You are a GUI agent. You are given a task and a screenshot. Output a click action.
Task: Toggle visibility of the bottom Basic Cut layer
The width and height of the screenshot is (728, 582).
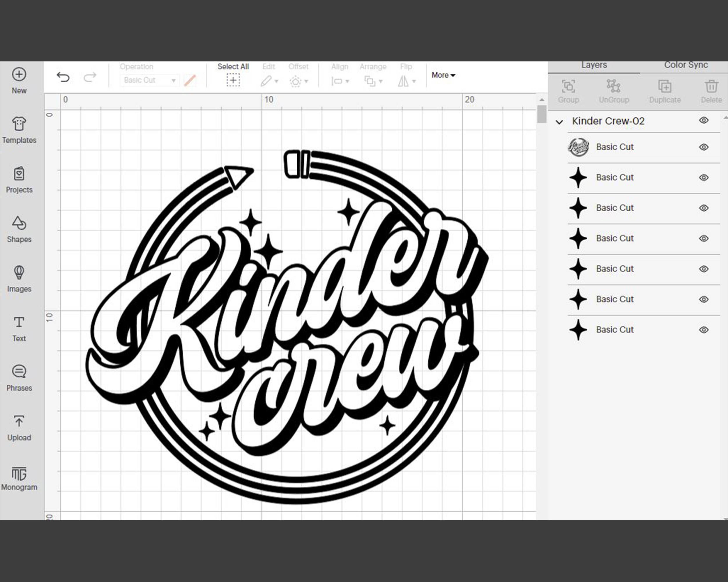pos(704,329)
